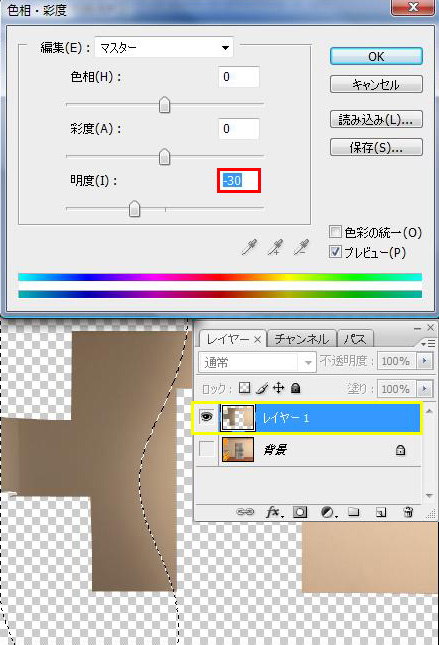Screen dimensions: 439x645
Task: Click the link layers icon
Action: [245, 512]
